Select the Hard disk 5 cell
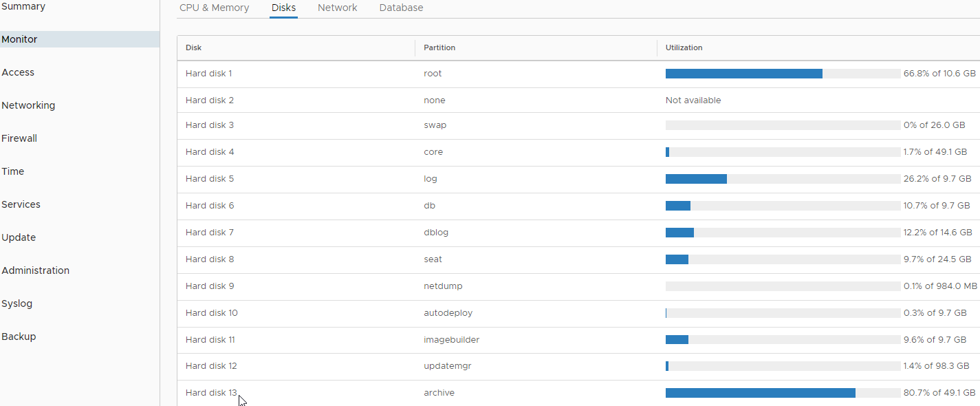The height and width of the screenshot is (406, 980). point(210,178)
